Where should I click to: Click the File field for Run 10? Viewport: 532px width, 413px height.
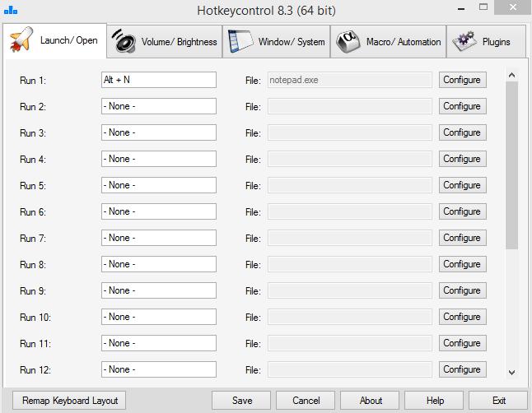349,317
